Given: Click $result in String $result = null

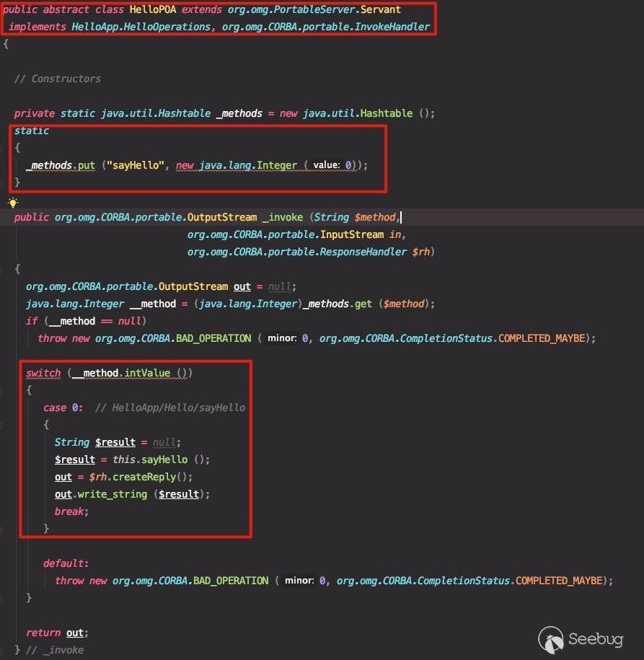Looking at the screenshot, I should 115,442.
